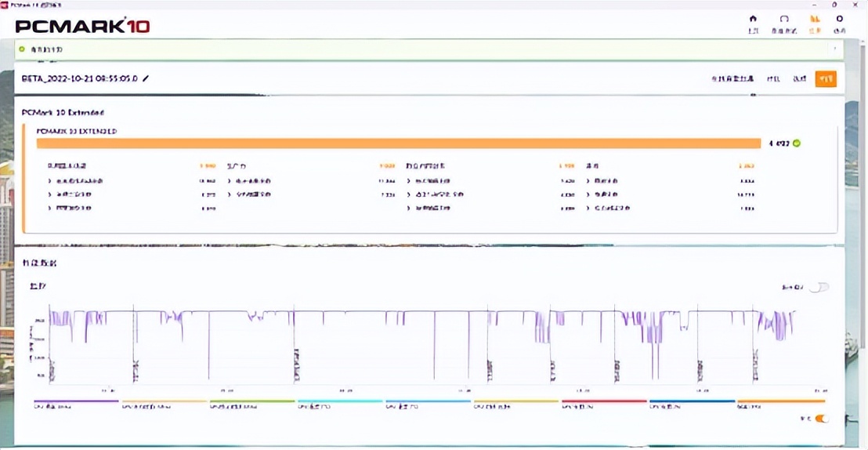Click the pencil edit icon beside BETA result name

(x=146, y=78)
